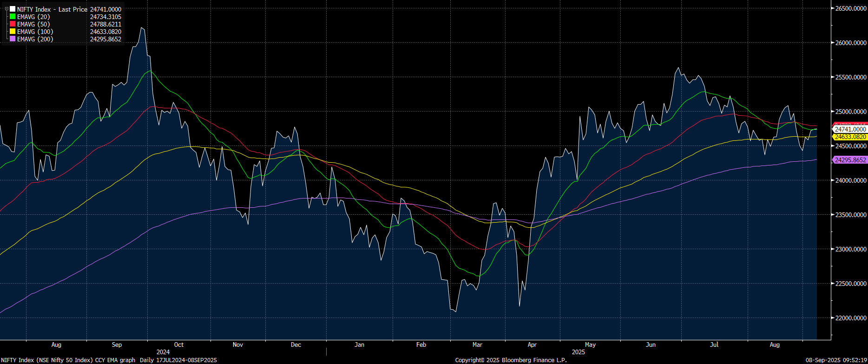The width and height of the screenshot is (868, 364).
Task: Select EMAVG (20) legend entry text
Action: (33, 17)
